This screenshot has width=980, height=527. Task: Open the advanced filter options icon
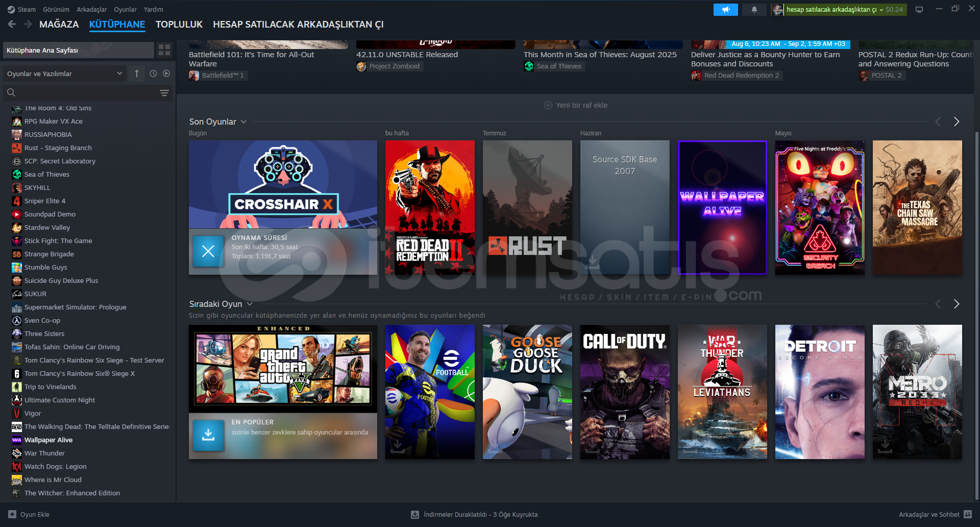(x=164, y=92)
